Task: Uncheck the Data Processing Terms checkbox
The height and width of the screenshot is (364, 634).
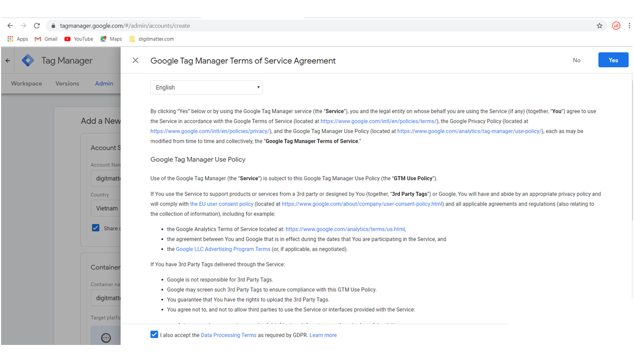Action: click(154, 334)
